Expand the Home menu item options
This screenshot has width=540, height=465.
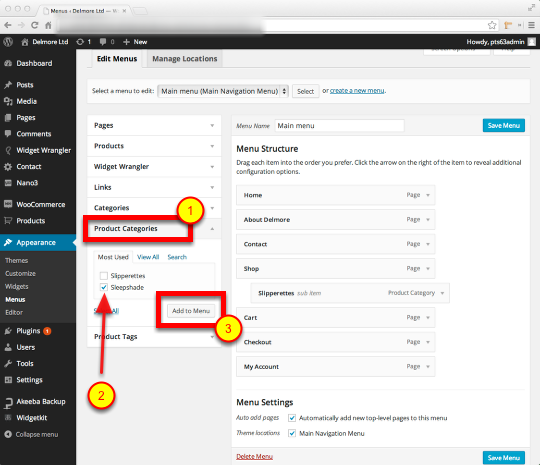428,195
